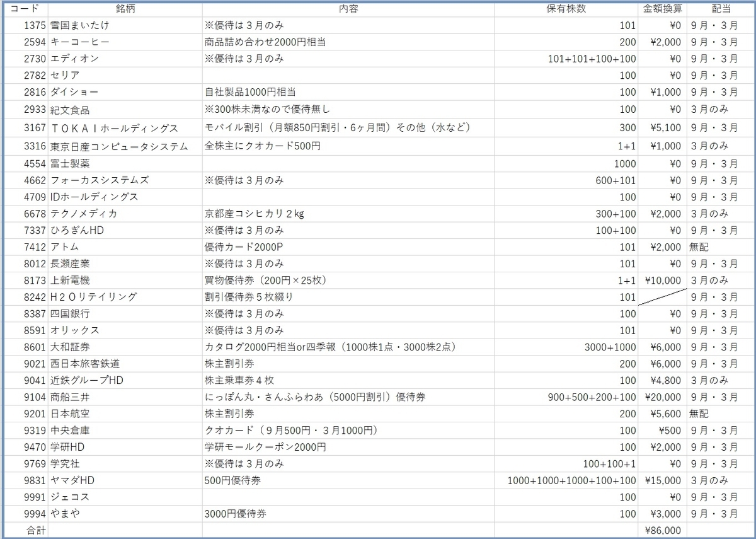Click the 学研HD name cell

[x=125, y=447]
